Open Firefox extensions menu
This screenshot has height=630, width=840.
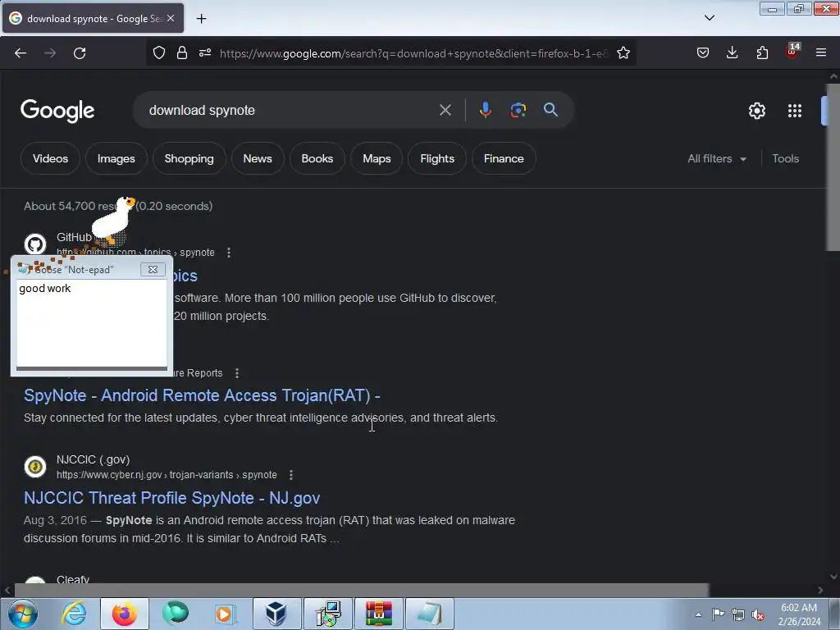[762, 53]
